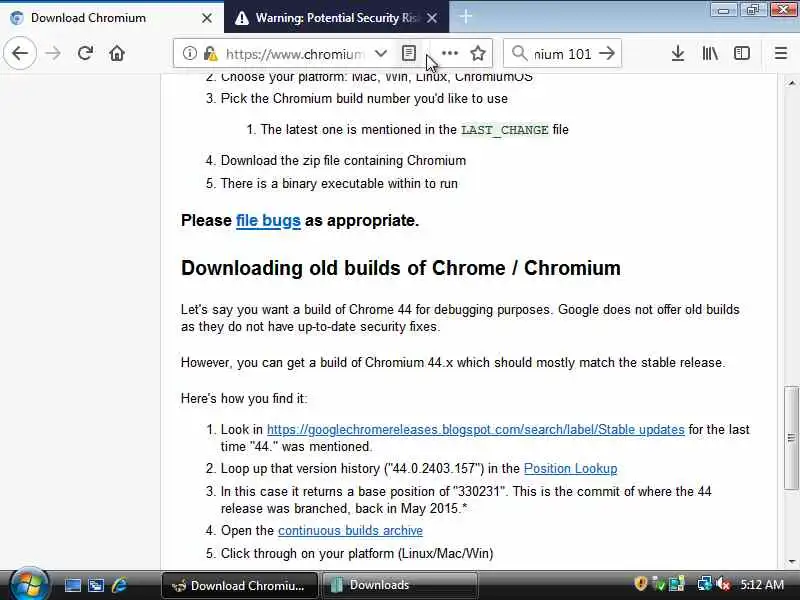Image resolution: width=800 pixels, height=600 pixels.
Task: Switch to the Download Chromium tab
Action: [x=112, y=18]
